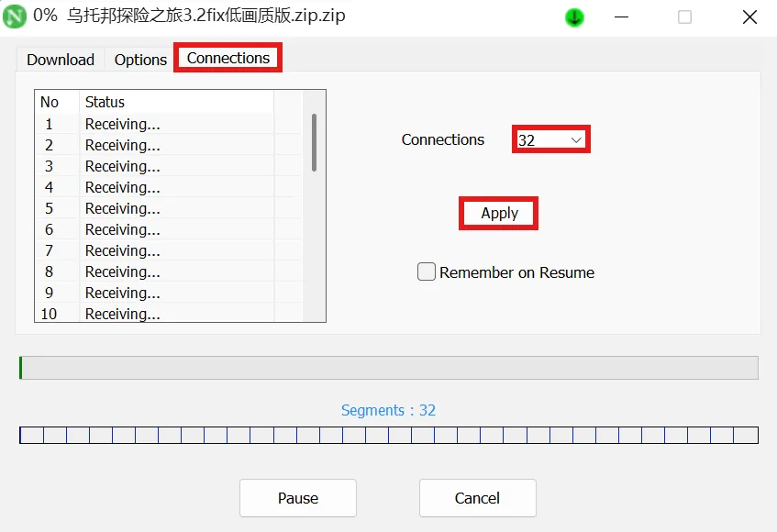Click the connection list vertical scrollbar
777x532 pixels.
[314, 142]
